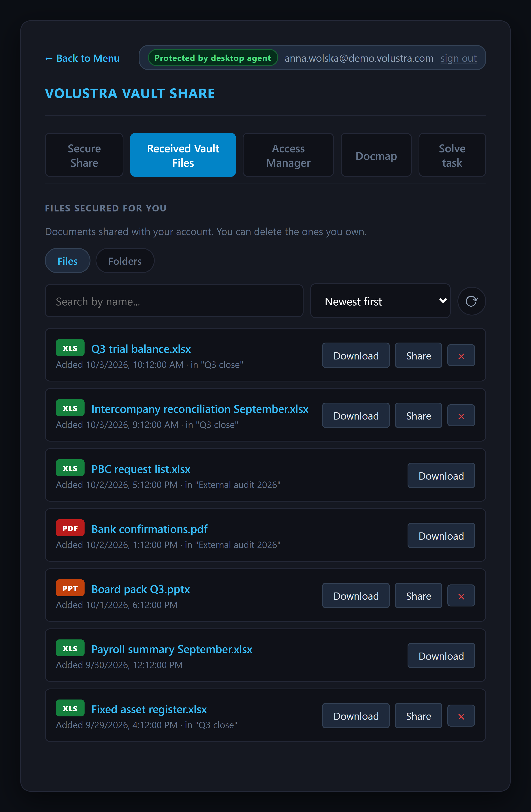Download PBC request list.xlsx
Screen dimensions: 531x812
441,476
